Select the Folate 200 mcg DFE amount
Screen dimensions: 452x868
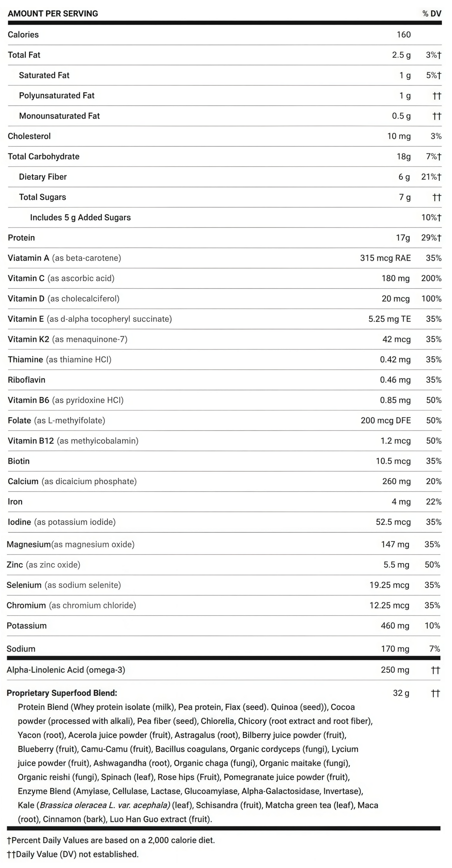[x=386, y=420]
